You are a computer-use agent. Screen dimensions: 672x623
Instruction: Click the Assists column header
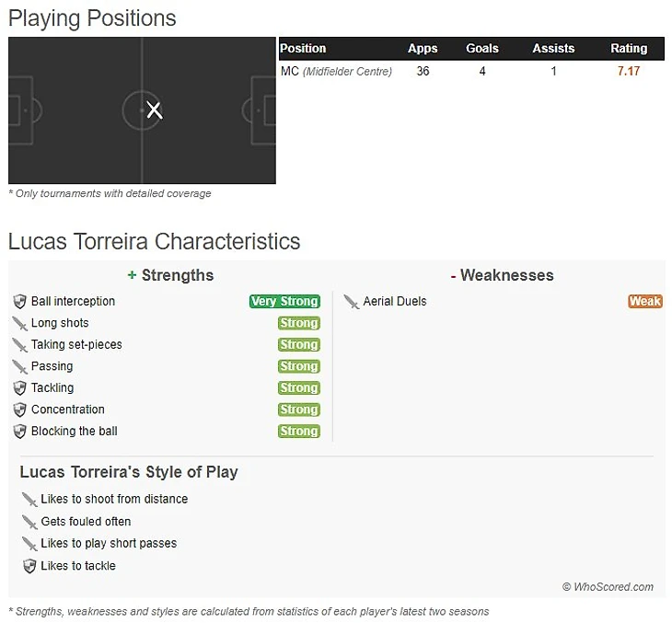tap(553, 49)
